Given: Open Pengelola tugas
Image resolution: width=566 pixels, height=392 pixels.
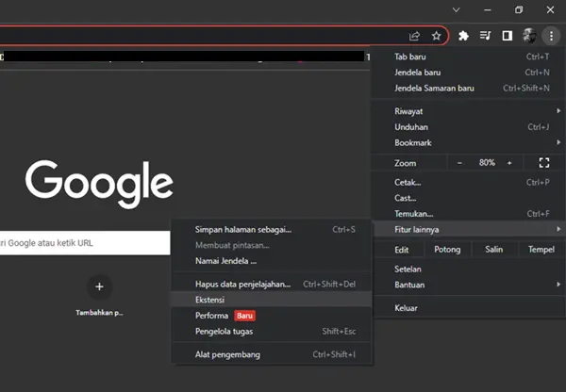Looking at the screenshot, I should (x=272, y=332).
